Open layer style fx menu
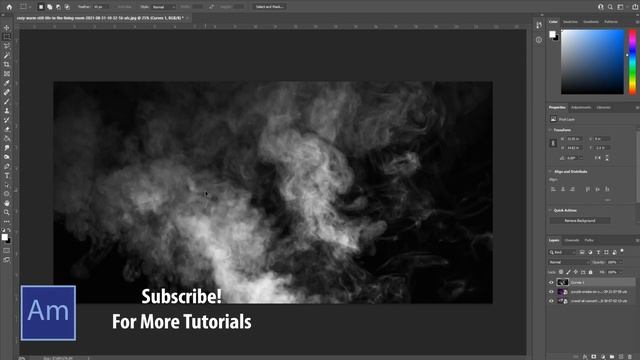 point(585,357)
